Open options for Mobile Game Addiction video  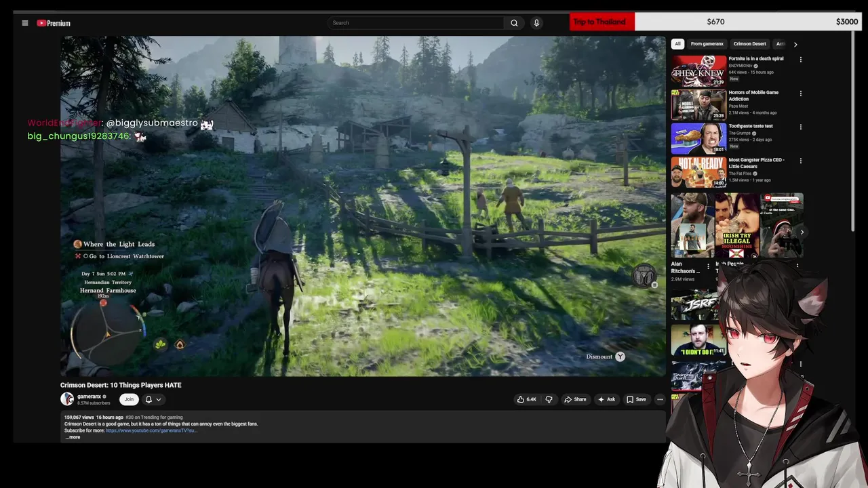(x=801, y=94)
